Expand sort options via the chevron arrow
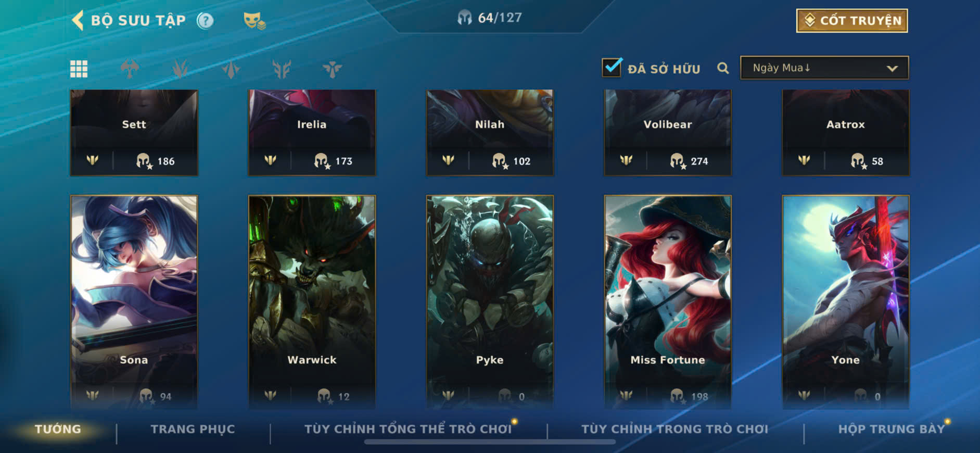 892,69
